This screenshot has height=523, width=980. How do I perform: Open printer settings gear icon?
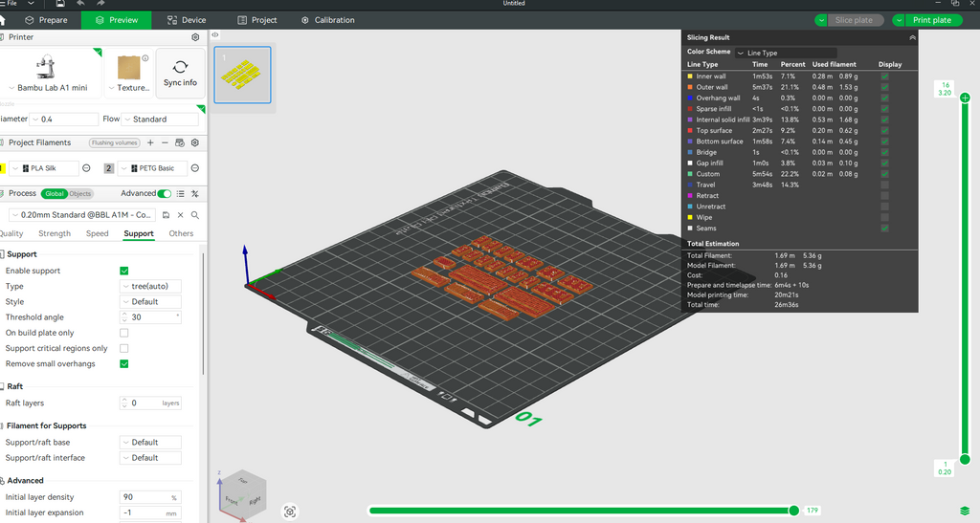[195, 37]
